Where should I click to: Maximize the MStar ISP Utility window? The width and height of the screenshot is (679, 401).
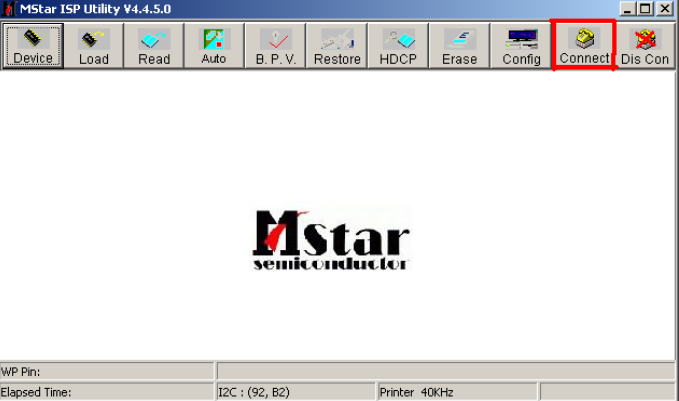645,9
